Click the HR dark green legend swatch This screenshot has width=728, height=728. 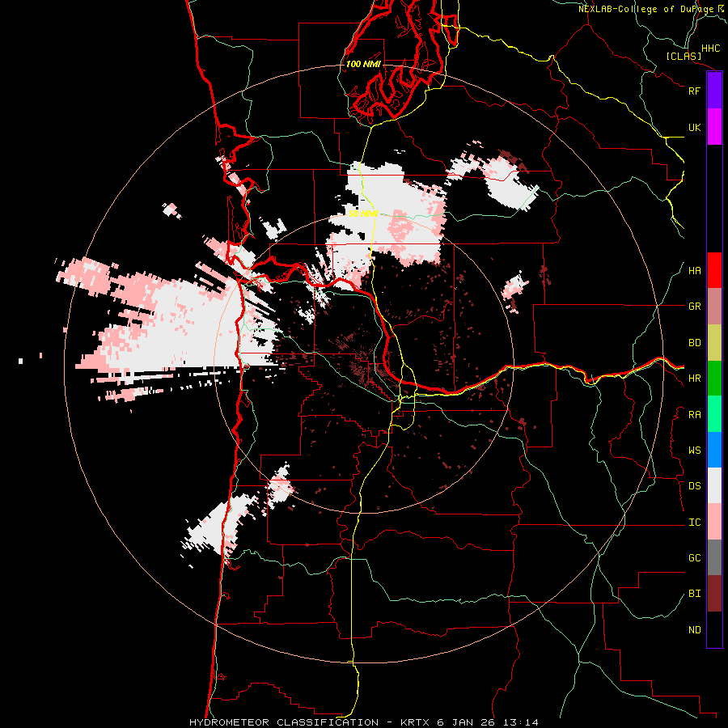click(x=714, y=379)
